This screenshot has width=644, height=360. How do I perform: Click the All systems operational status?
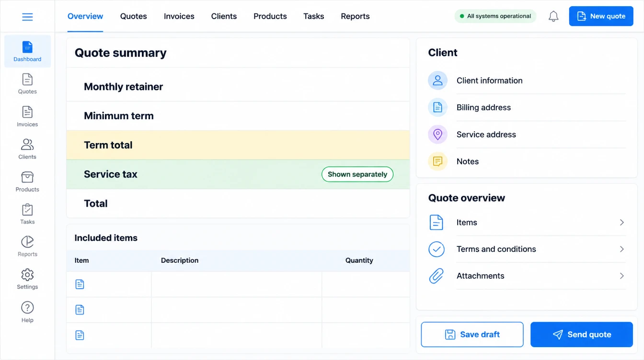tap(495, 16)
